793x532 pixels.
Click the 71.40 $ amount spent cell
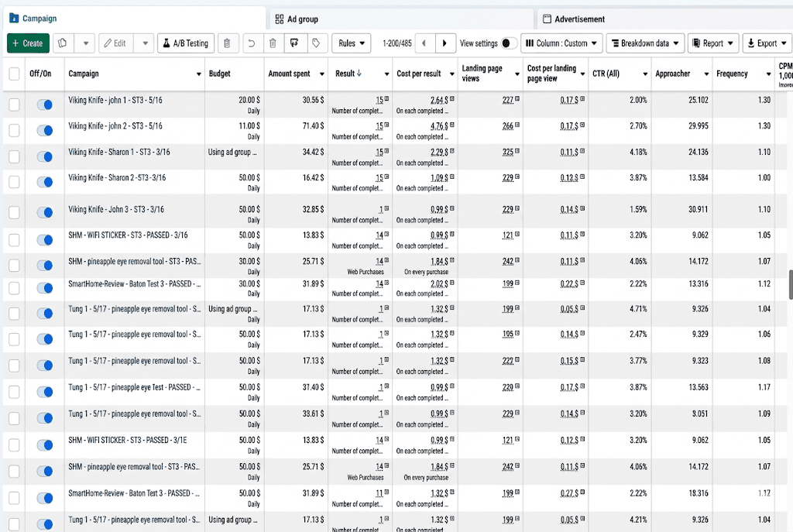pyautogui.click(x=313, y=125)
